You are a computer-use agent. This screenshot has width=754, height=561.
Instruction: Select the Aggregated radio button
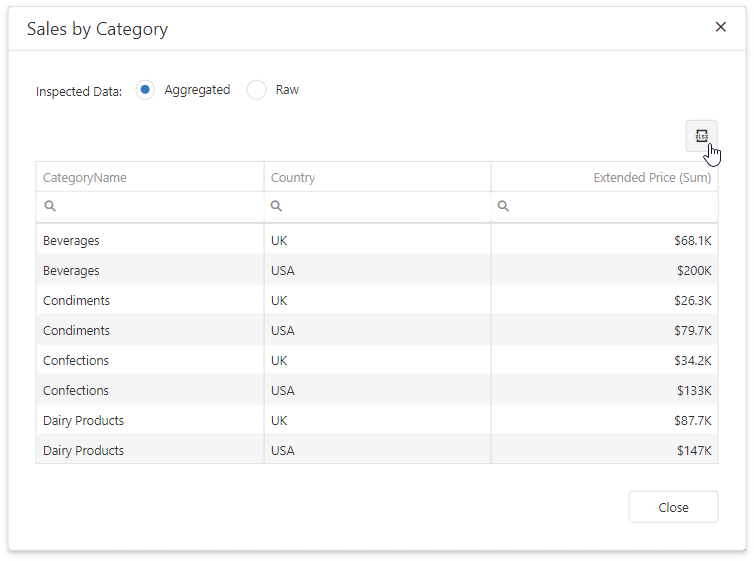(146, 90)
